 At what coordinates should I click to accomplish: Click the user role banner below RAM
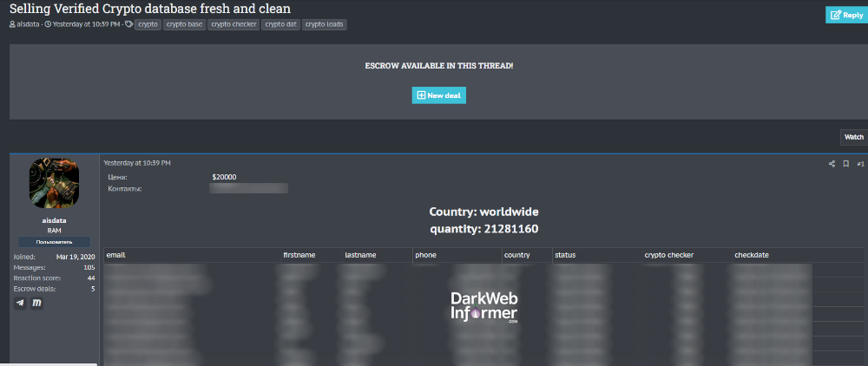[x=55, y=241]
